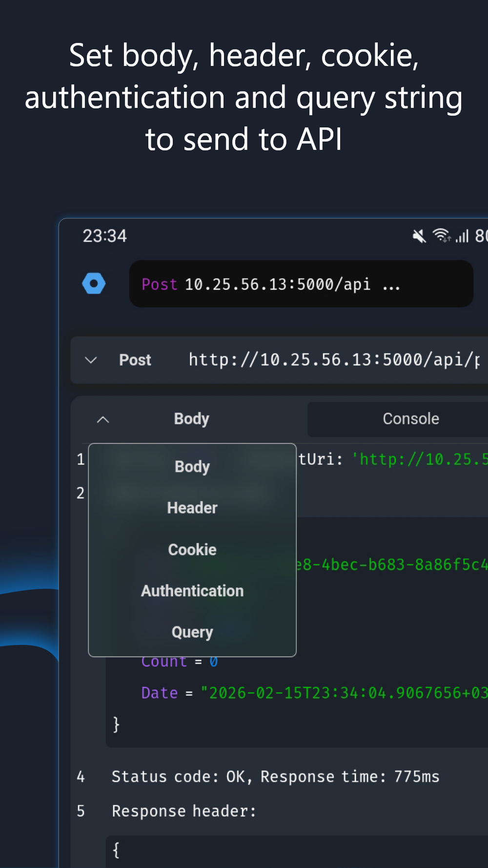Tap the blue hexagon app icon
Screen dimensions: 488x868
point(94,284)
